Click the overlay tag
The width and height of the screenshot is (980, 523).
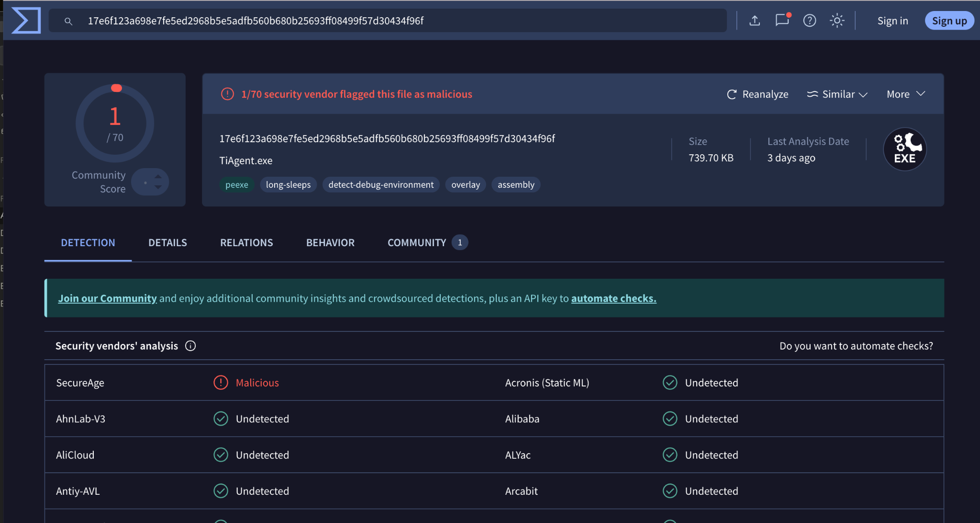(x=466, y=184)
